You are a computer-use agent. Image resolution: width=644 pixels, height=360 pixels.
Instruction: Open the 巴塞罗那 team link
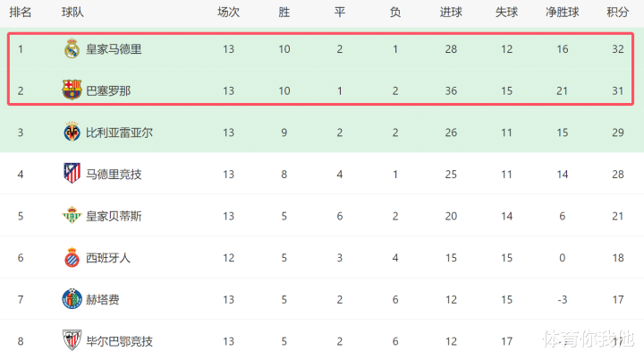(107, 90)
